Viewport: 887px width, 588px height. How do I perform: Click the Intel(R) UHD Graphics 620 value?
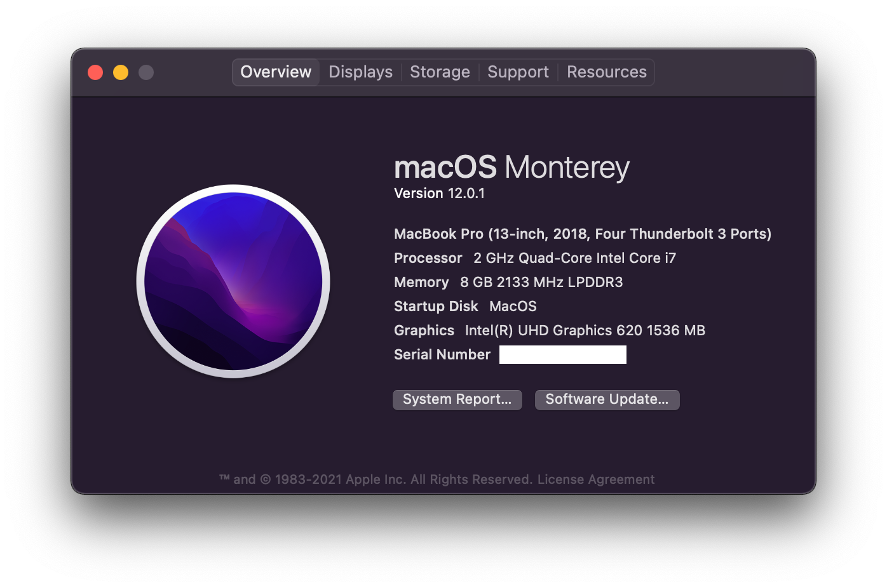(585, 331)
